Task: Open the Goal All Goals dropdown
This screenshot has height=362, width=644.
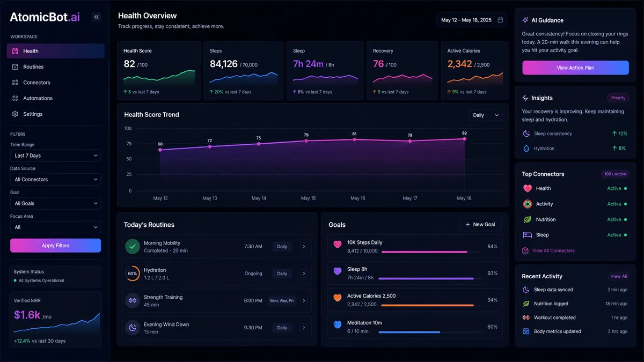Action: click(55, 203)
